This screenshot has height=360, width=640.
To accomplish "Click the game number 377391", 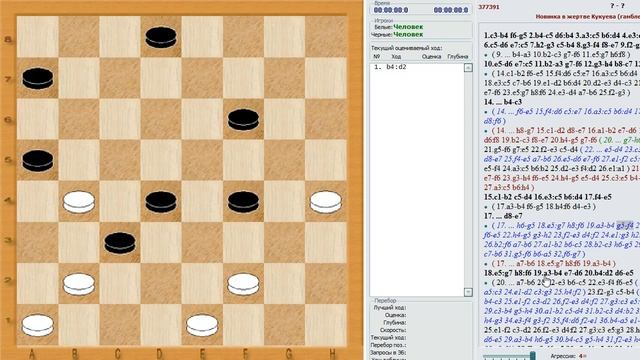I will [x=489, y=7].
